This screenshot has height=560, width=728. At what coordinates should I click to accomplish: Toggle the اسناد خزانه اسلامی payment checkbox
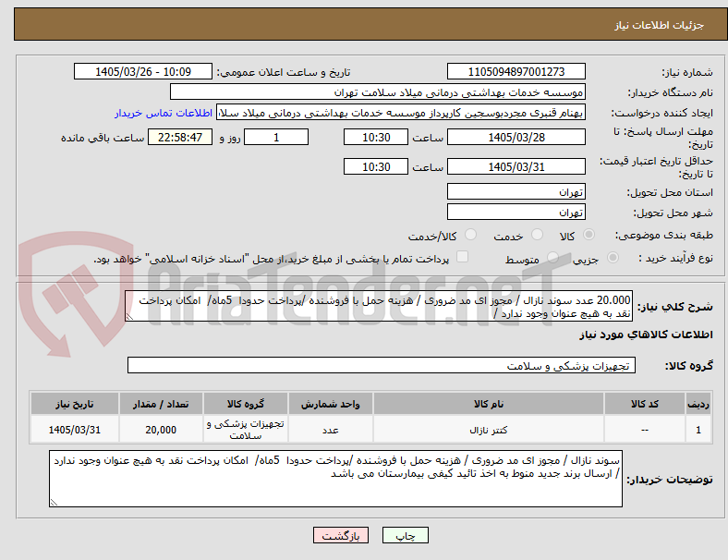click(x=463, y=257)
